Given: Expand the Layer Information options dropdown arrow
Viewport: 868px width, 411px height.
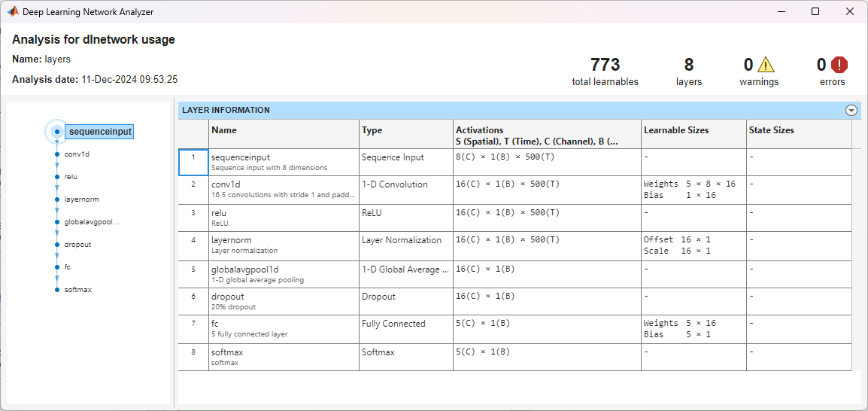Looking at the screenshot, I should [851, 110].
